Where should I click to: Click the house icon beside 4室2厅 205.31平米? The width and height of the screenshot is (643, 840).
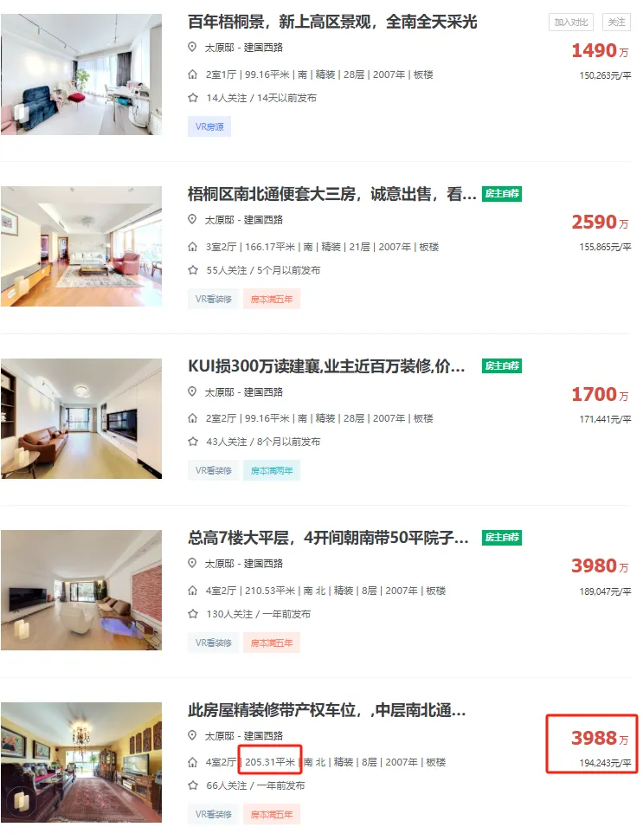[193, 762]
